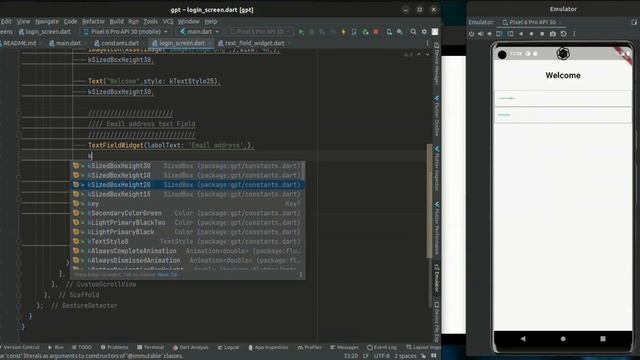
Task: Click emulator toolbar Home circle icon
Action: tap(531, 34)
